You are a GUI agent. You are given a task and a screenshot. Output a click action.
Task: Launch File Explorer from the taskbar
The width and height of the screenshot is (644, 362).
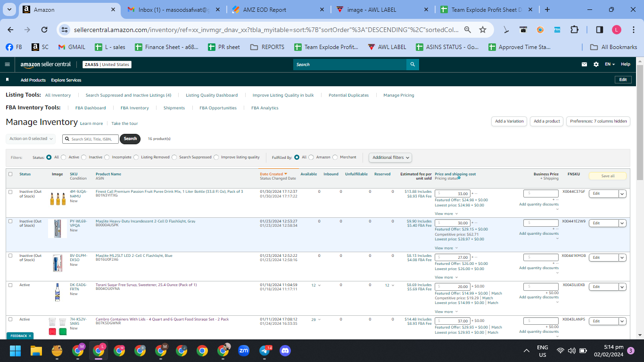pos(36,351)
